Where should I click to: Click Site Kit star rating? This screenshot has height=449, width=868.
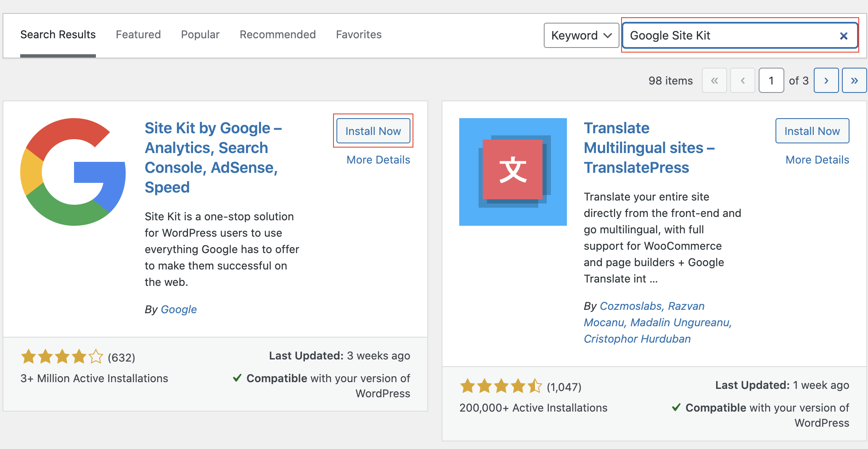[62, 357]
